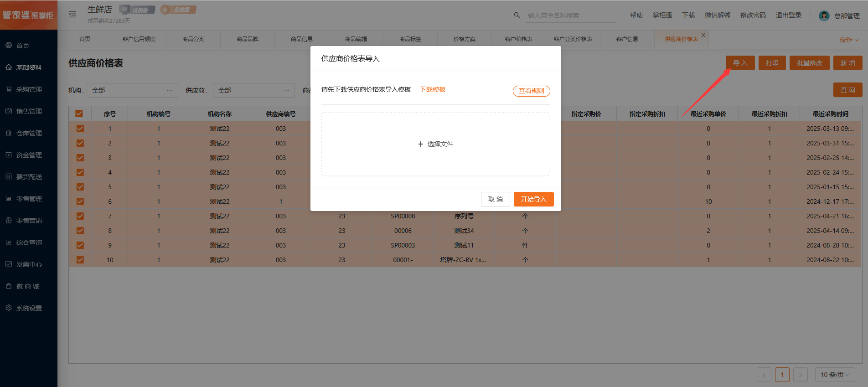Click the 仓库管理 warehouse icon
Viewport: 868px width, 387px height.
[9, 133]
